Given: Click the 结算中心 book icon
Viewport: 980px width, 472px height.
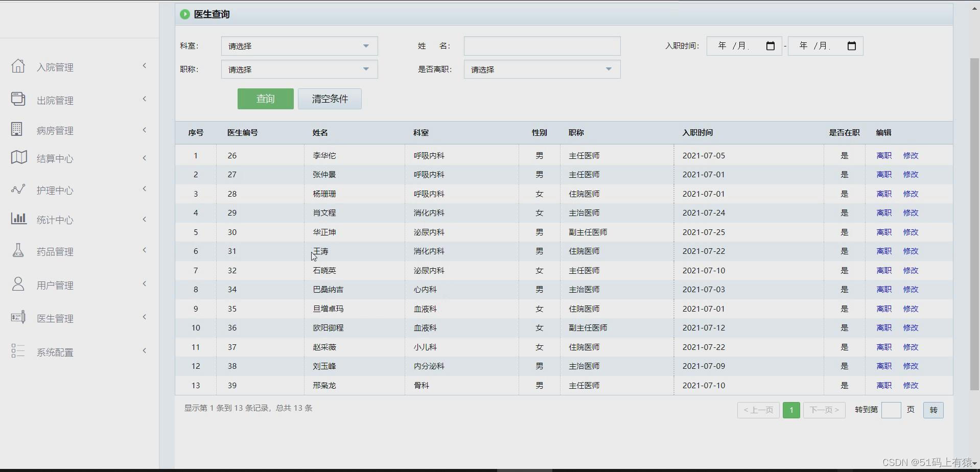Looking at the screenshot, I should pyautogui.click(x=18, y=158).
